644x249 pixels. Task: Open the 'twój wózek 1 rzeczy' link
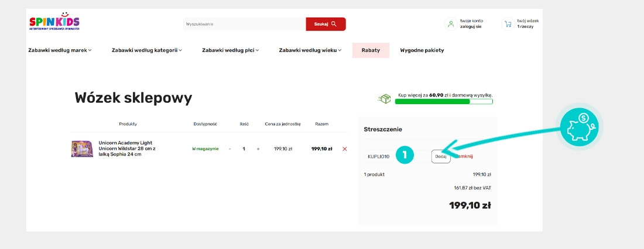coord(527,23)
